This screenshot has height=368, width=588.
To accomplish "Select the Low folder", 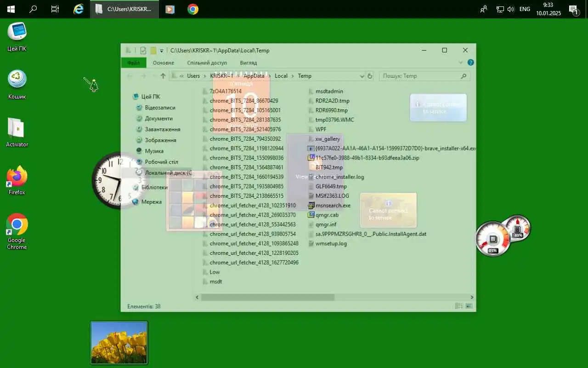I will tap(211, 272).
